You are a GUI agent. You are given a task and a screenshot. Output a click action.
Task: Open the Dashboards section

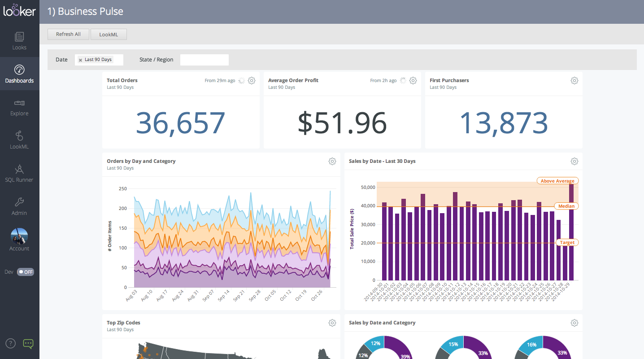click(x=19, y=74)
